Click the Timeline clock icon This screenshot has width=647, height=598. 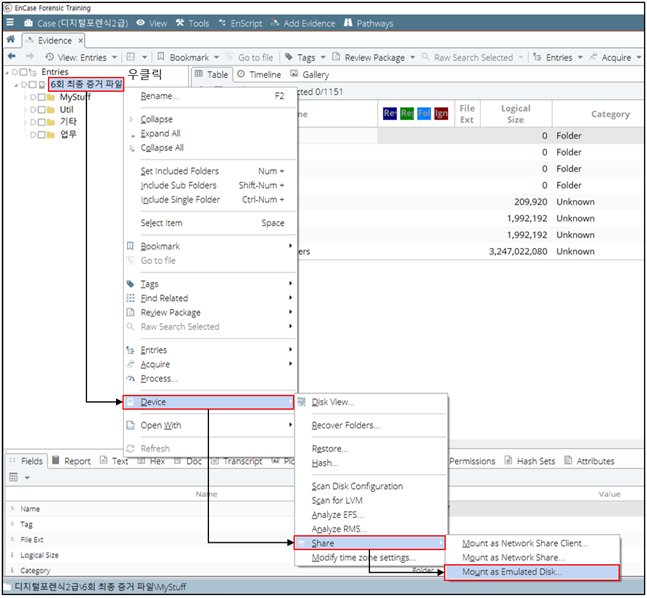point(241,74)
